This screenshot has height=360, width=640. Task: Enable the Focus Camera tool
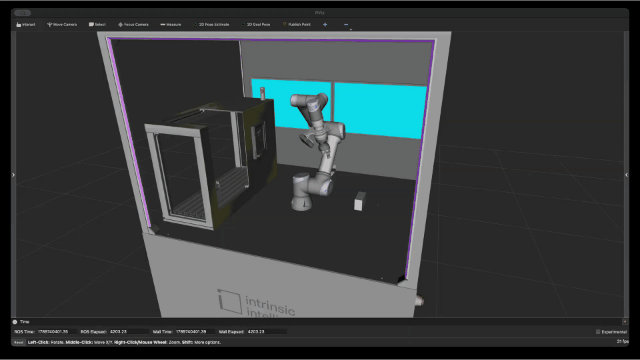[133, 24]
